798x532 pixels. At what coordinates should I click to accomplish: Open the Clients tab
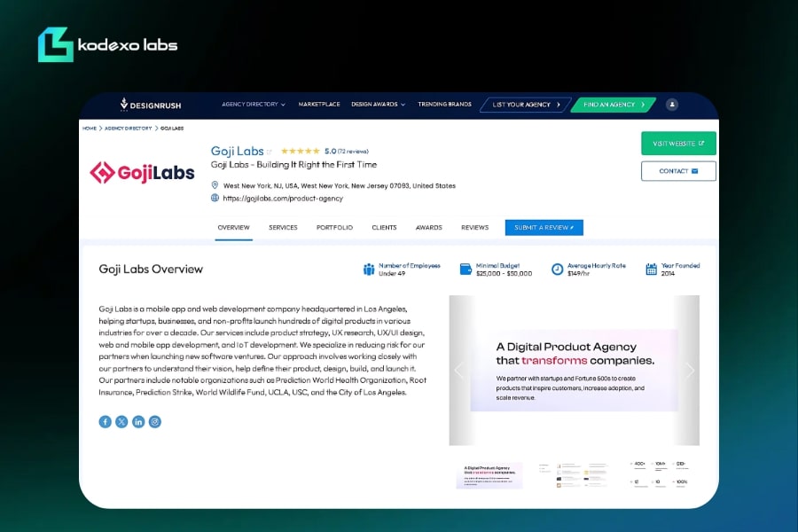click(384, 228)
